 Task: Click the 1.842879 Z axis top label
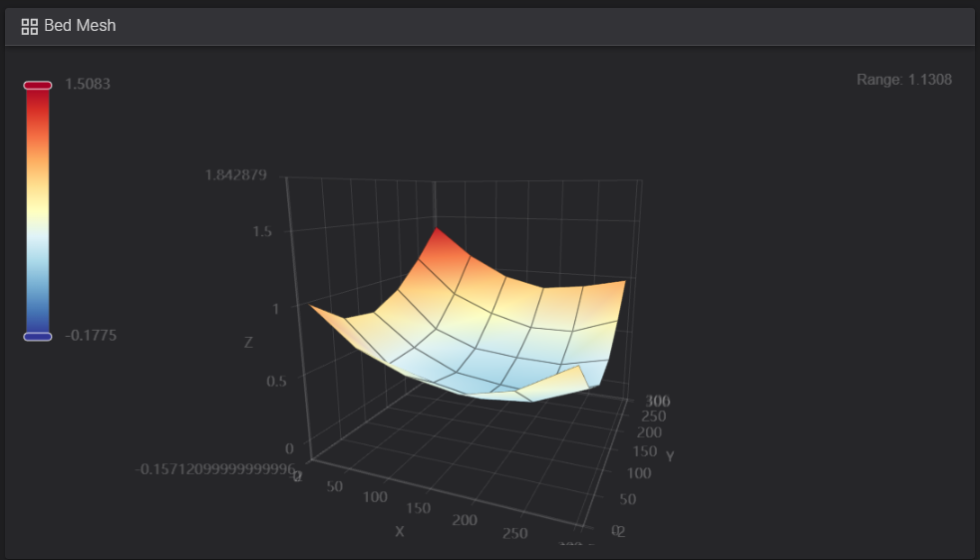tap(235, 175)
